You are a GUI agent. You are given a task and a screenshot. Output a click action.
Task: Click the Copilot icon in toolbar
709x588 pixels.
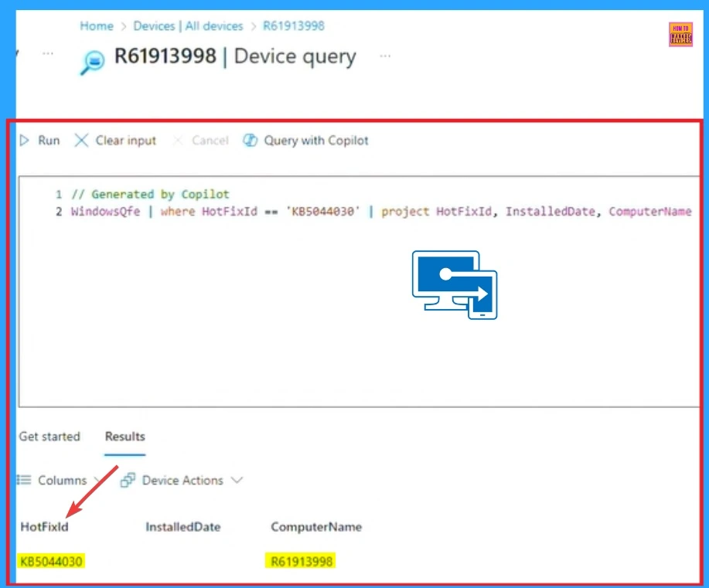tap(250, 141)
